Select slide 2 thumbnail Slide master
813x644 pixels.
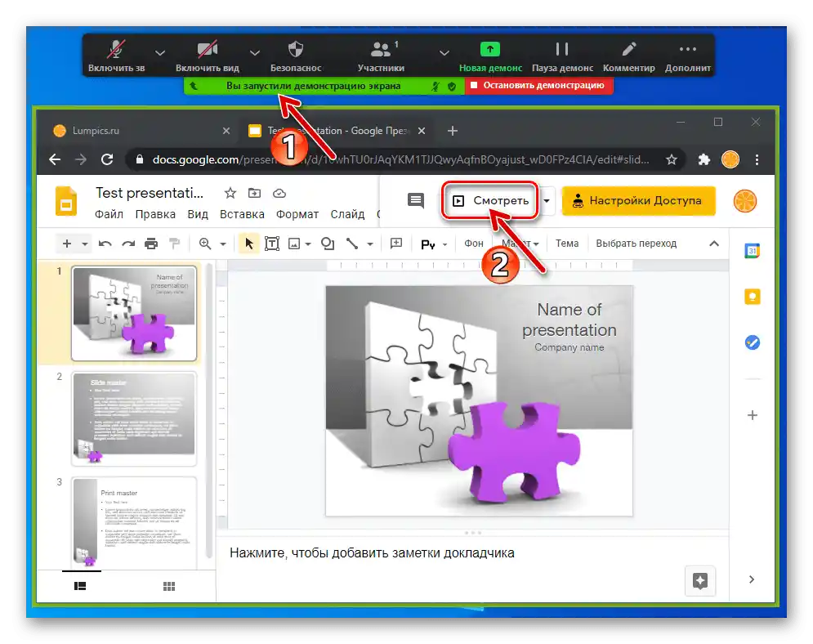(134, 418)
